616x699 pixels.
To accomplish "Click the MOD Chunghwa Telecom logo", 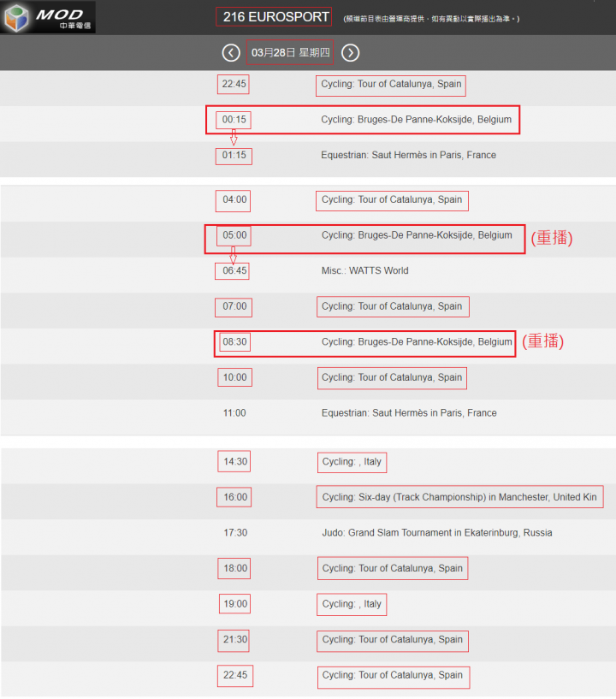I will (48, 17).
